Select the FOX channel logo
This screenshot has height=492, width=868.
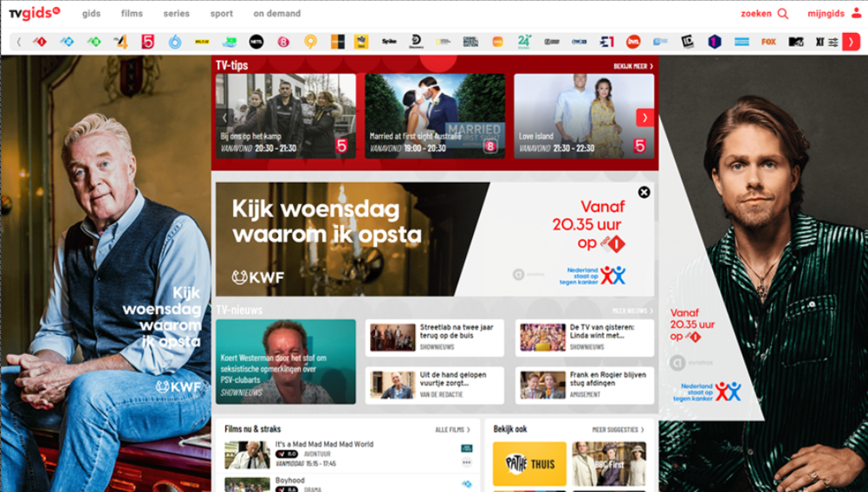[x=768, y=42]
